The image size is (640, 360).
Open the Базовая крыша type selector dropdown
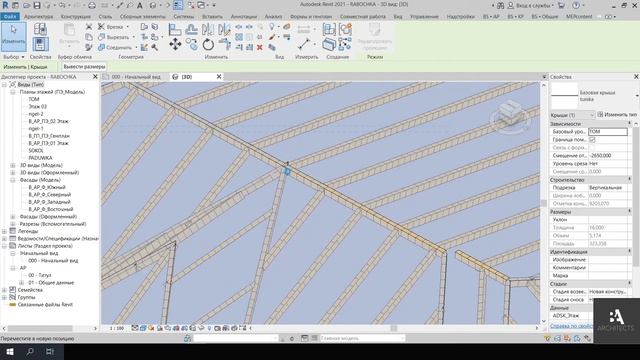coord(637,96)
